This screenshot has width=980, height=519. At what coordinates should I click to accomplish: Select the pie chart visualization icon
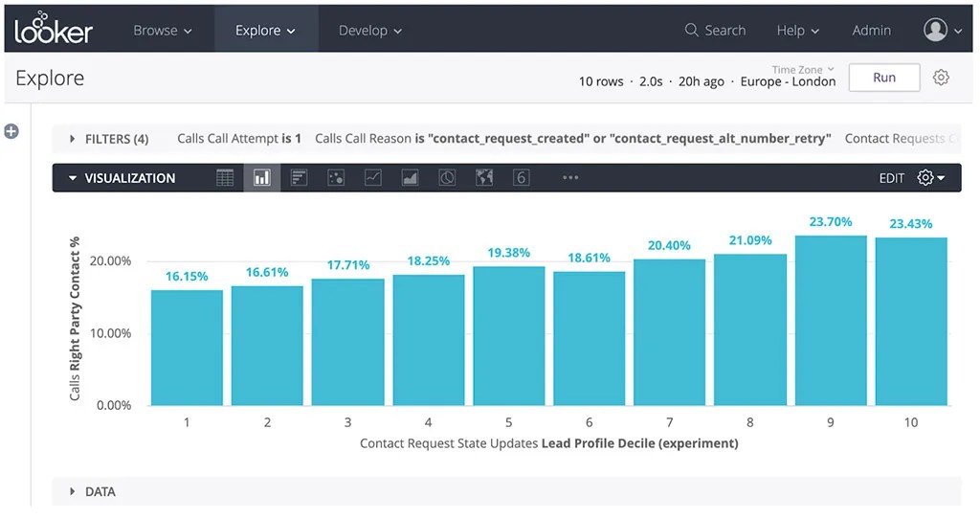click(x=447, y=178)
